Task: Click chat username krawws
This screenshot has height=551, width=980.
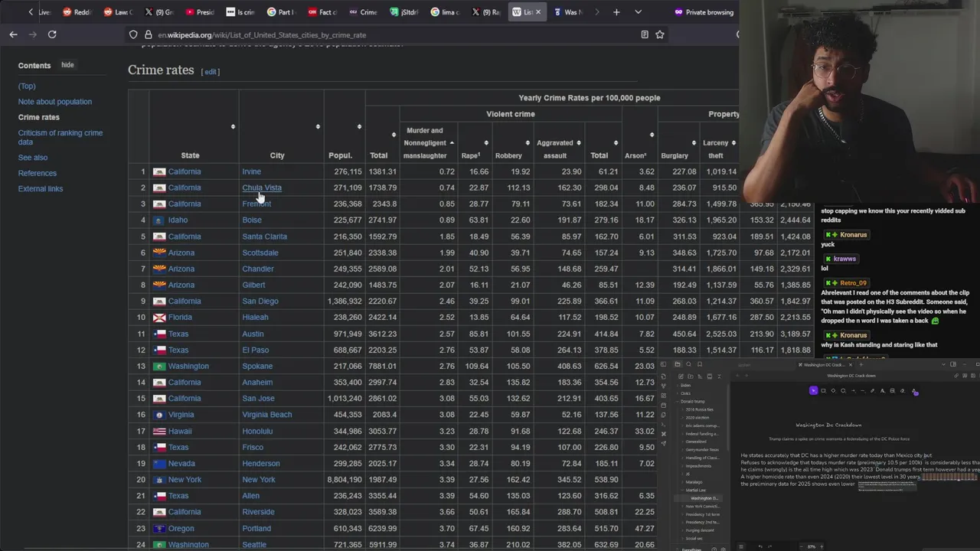Action: (844, 259)
